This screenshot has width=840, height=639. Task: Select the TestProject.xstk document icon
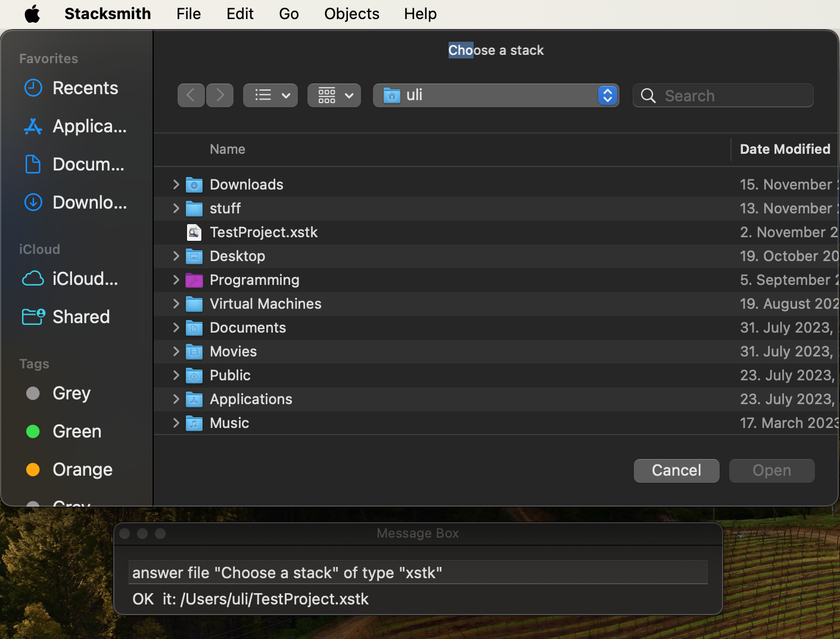pyautogui.click(x=194, y=232)
